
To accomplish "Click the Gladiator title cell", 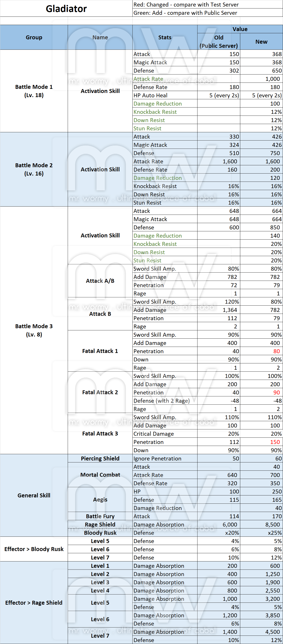I will [x=66, y=9].
